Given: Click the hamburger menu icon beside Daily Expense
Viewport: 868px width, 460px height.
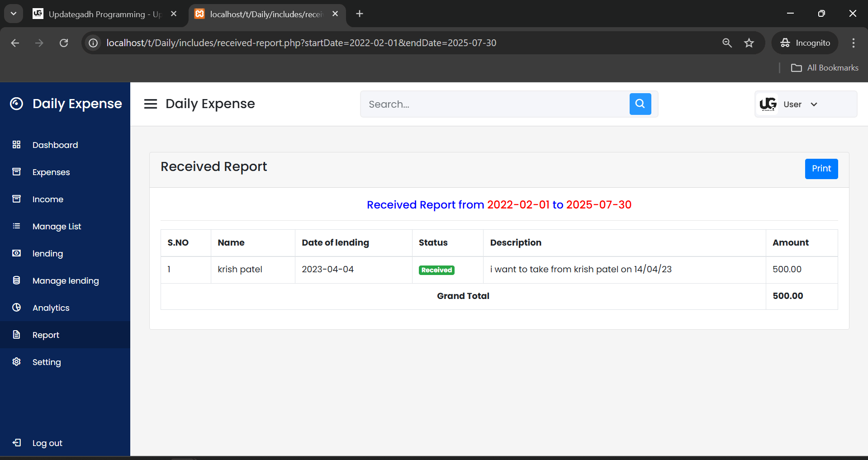Looking at the screenshot, I should [x=151, y=104].
